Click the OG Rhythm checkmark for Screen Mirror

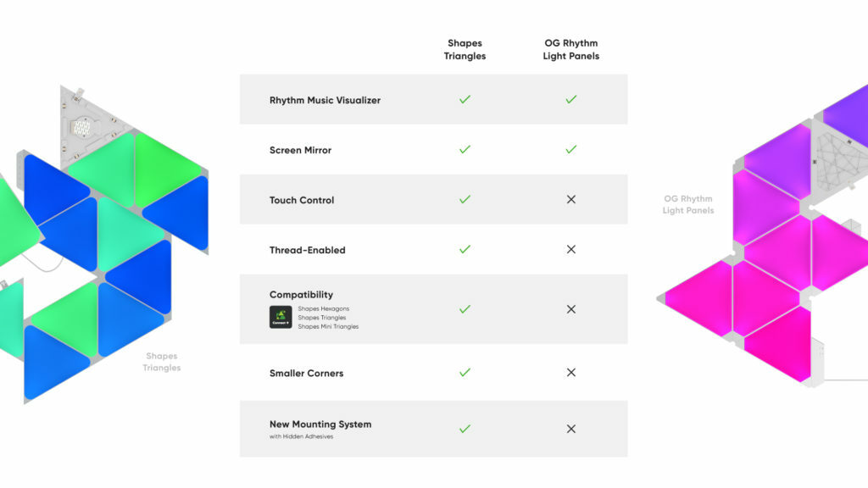click(x=570, y=149)
